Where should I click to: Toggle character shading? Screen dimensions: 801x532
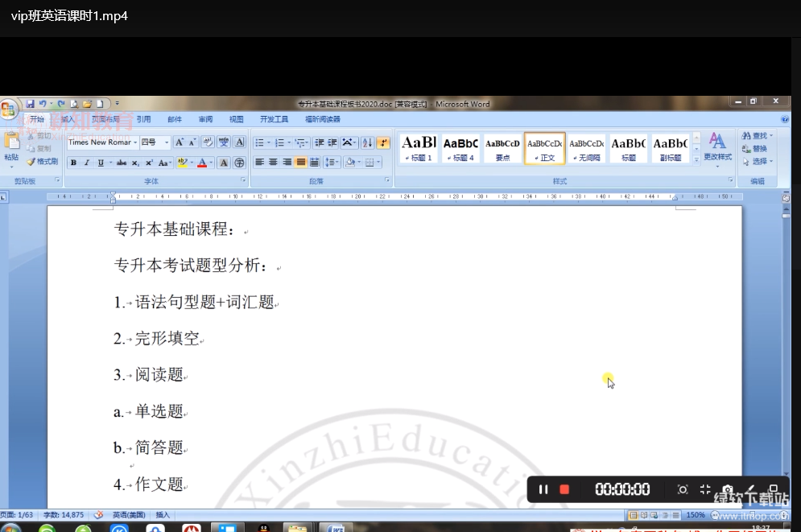coord(223,163)
